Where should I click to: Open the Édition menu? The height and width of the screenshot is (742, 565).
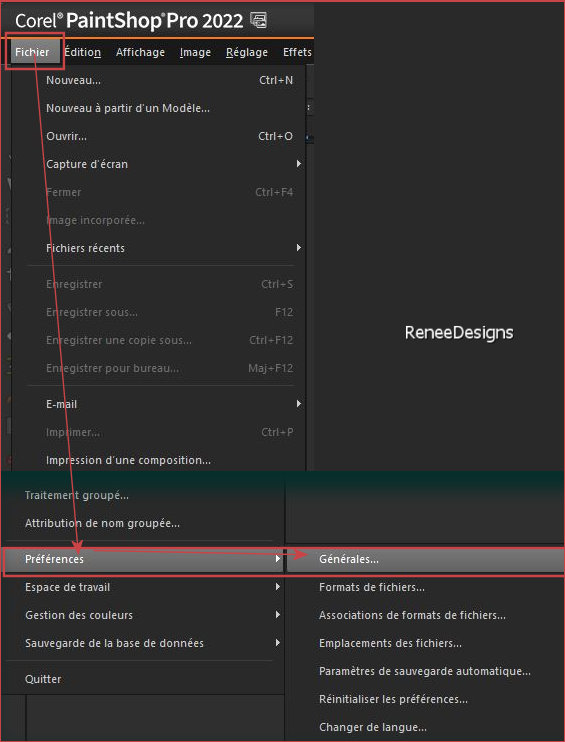[x=82, y=52]
